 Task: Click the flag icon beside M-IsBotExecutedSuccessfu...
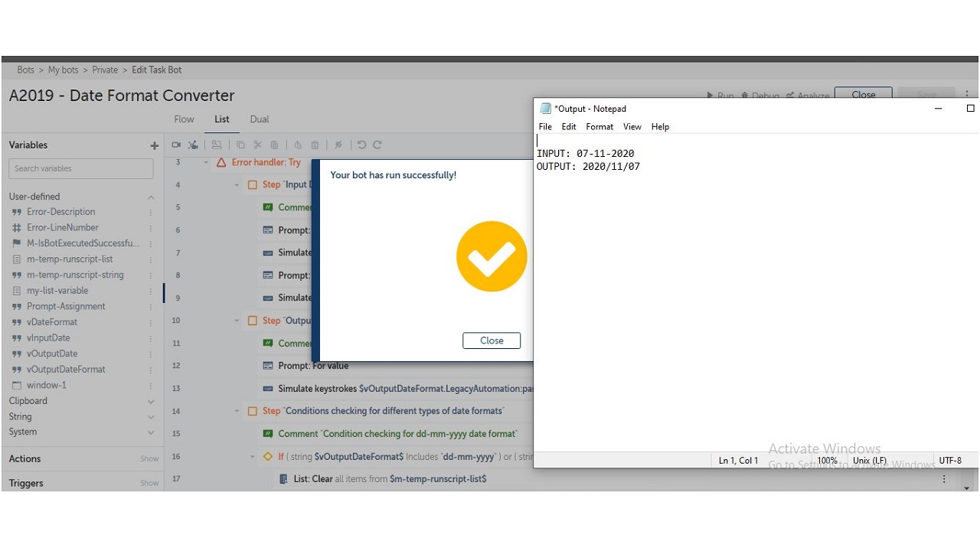click(17, 243)
